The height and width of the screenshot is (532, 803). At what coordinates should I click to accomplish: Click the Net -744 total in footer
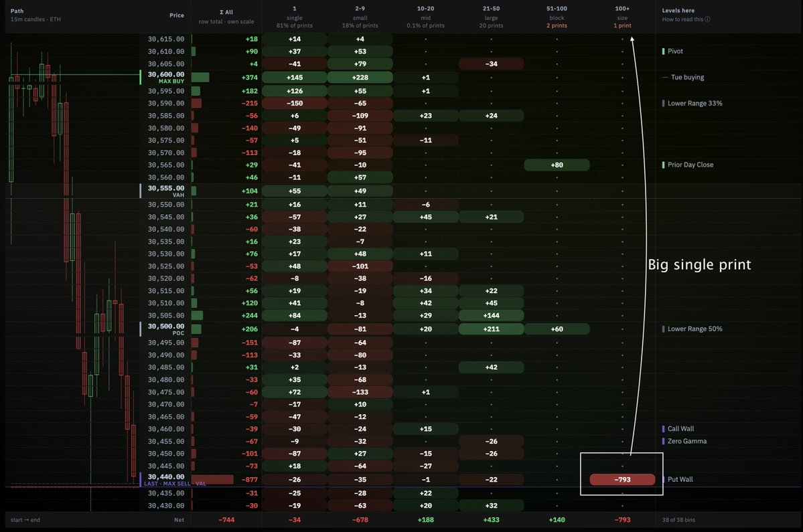(x=226, y=520)
